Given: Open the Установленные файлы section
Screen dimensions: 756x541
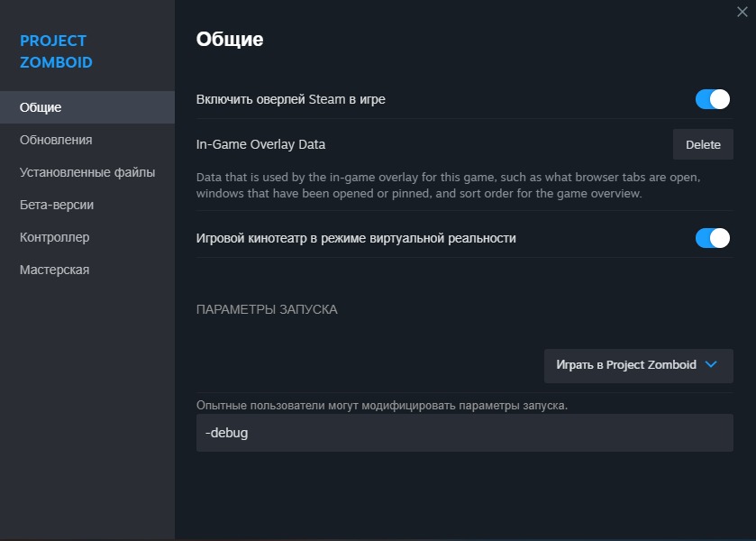Looking at the screenshot, I should pyautogui.click(x=87, y=172).
